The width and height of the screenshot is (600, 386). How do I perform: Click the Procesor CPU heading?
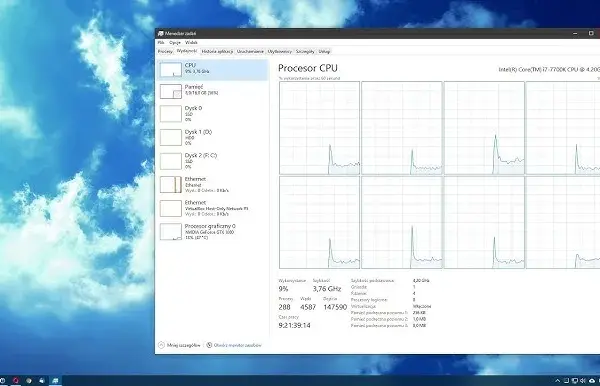(308, 68)
